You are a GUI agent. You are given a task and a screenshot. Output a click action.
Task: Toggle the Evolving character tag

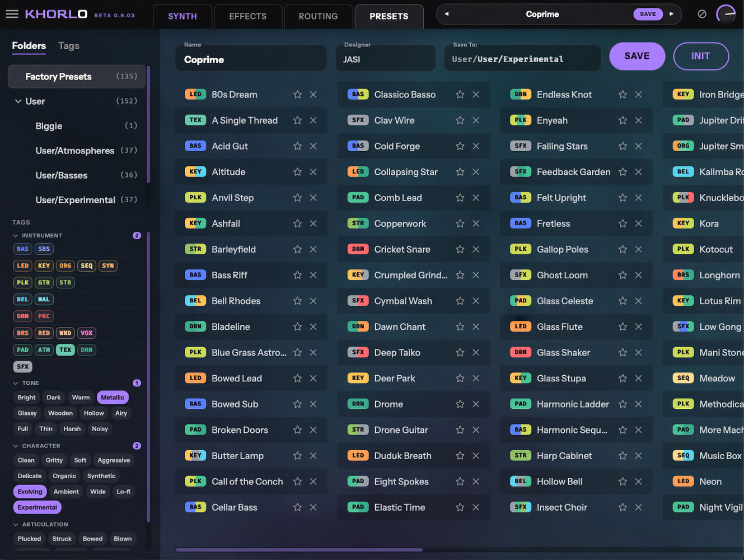[30, 492]
